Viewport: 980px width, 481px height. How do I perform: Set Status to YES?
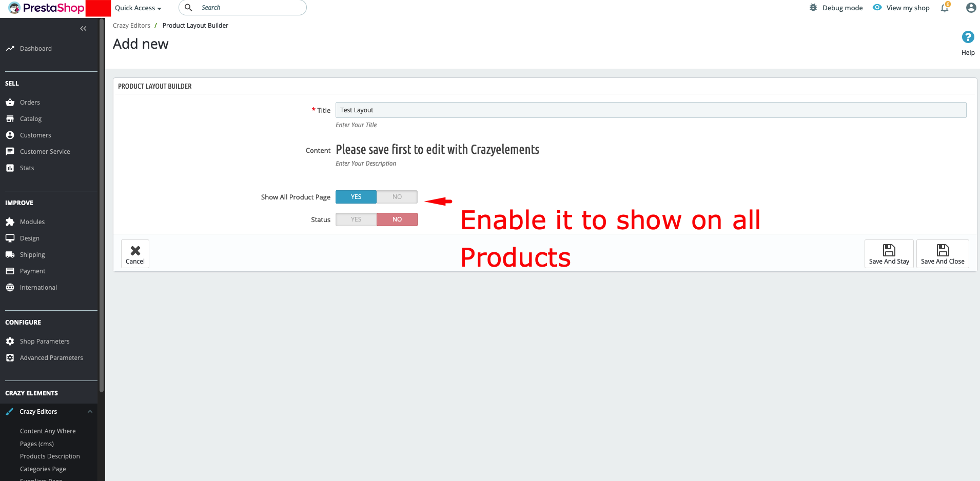[356, 219]
